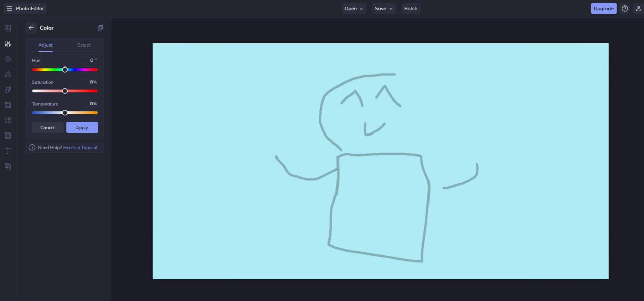The width and height of the screenshot is (644, 301).
Task: Click the Saturation percentage field
Action: 90,82
